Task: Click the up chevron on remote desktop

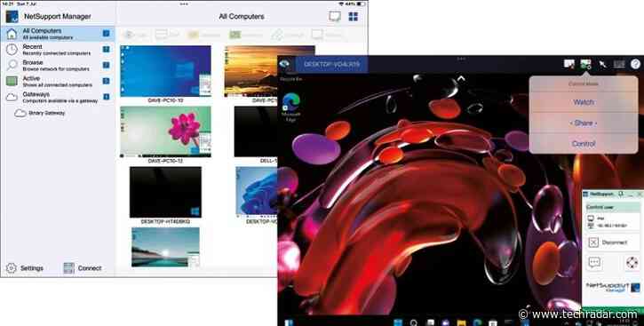Action: point(461,78)
